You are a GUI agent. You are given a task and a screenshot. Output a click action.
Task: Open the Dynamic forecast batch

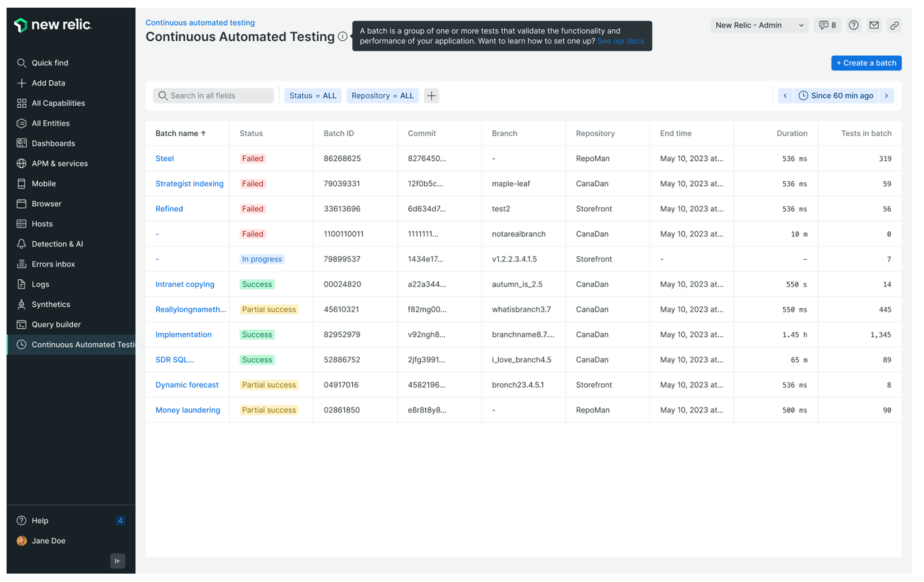click(x=187, y=385)
